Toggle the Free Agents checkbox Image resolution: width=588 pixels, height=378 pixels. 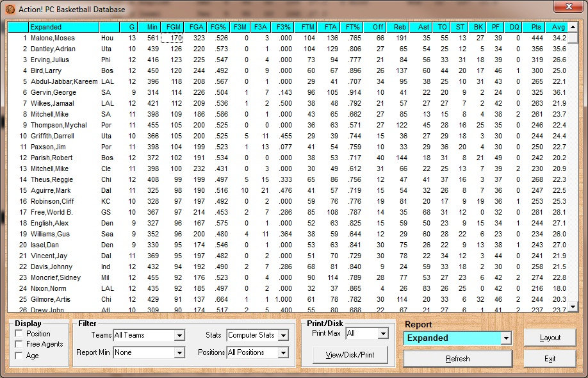pyautogui.click(x=20, y=344)
